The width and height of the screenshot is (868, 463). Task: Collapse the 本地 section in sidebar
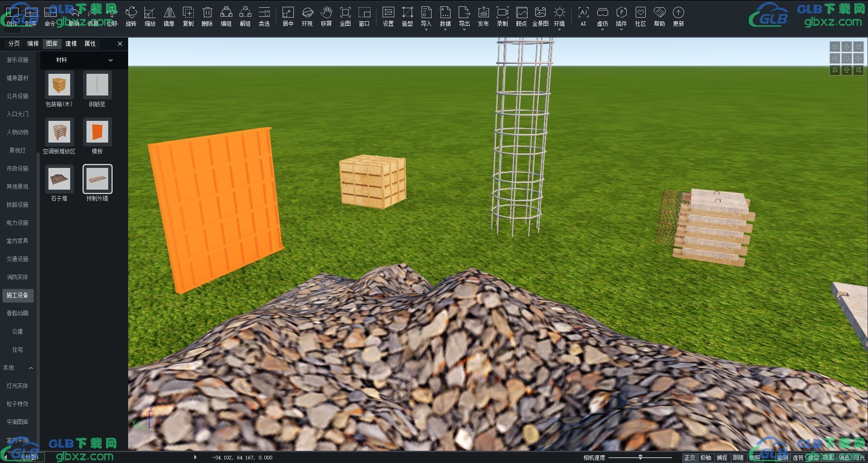[31, 368]
